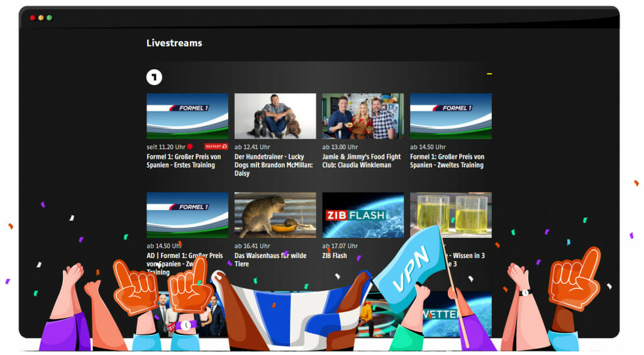Click the 'seit 11.20 Uhr' time label
The height and width of the screenshot is (355, 644).
click(166, 147)
